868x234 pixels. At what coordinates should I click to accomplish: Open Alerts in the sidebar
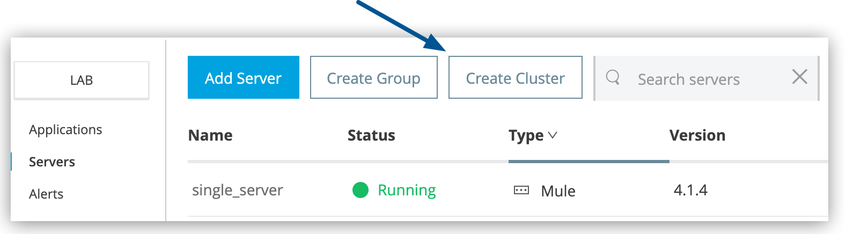pyautogui.click(x=46, y=194)
